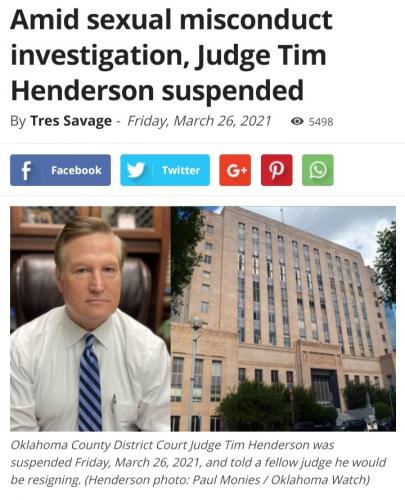Open the courthouse building photo
Viewport: 405px width, 500px height.
[x=283, y=319]
